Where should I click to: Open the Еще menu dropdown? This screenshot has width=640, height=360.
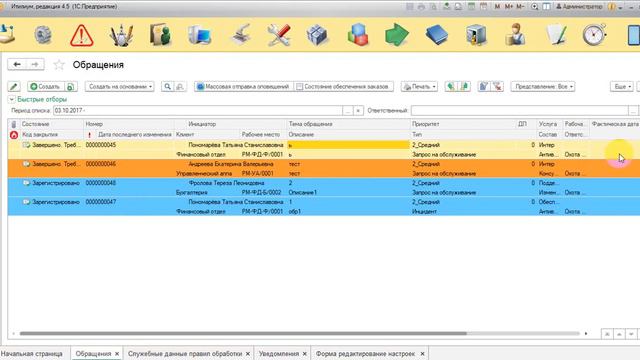click(622, 87)
